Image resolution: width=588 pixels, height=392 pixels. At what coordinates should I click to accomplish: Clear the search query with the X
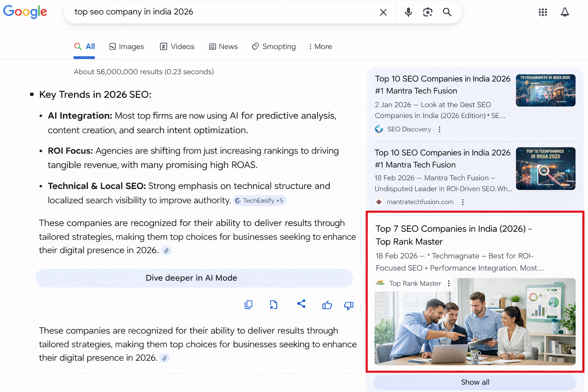point(383,12)
